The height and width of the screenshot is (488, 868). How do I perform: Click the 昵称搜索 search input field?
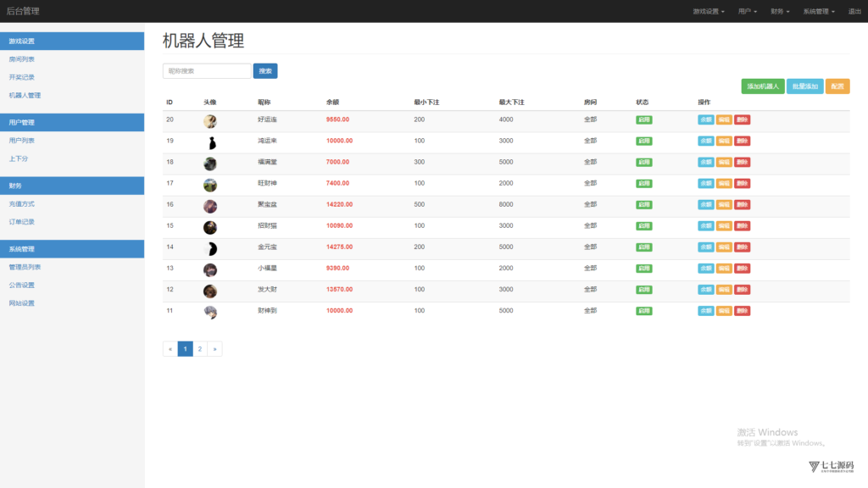click(206, 71)
